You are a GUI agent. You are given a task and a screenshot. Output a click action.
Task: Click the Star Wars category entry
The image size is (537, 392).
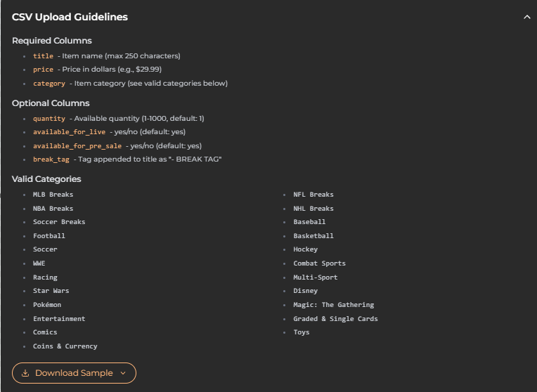click(51, 291)
